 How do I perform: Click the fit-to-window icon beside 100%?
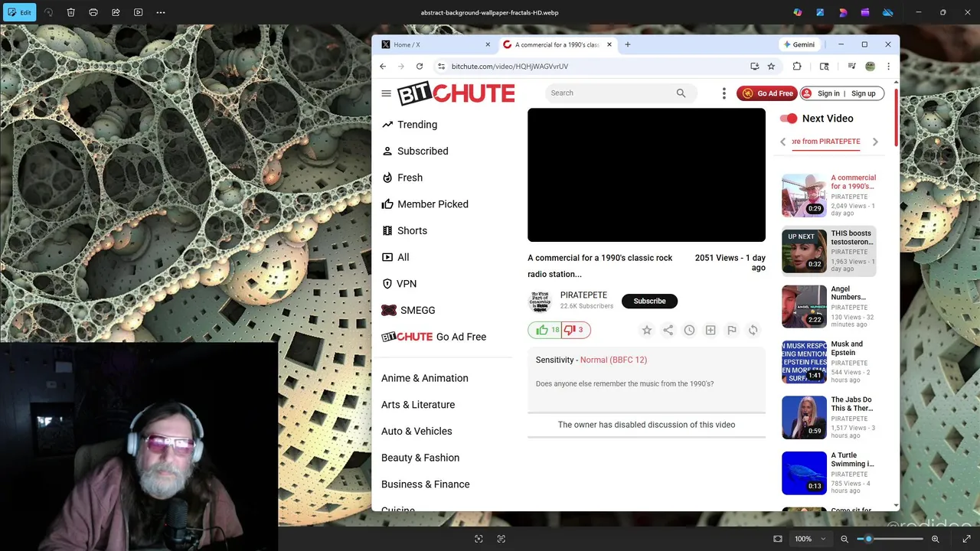778,539
